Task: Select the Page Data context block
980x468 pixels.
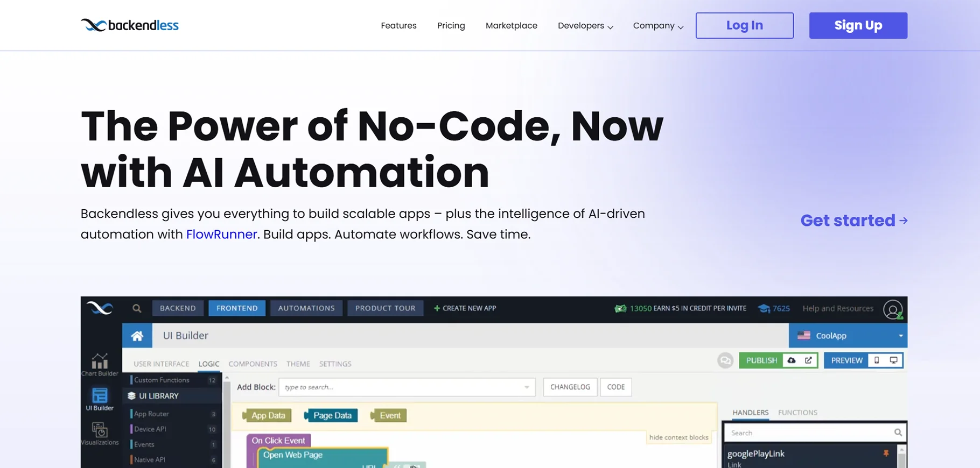Action: [331, 416]
